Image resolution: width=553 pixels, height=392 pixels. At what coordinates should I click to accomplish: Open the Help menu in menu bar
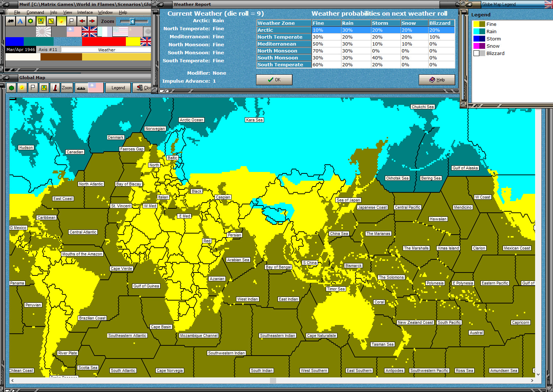(123, 12)
